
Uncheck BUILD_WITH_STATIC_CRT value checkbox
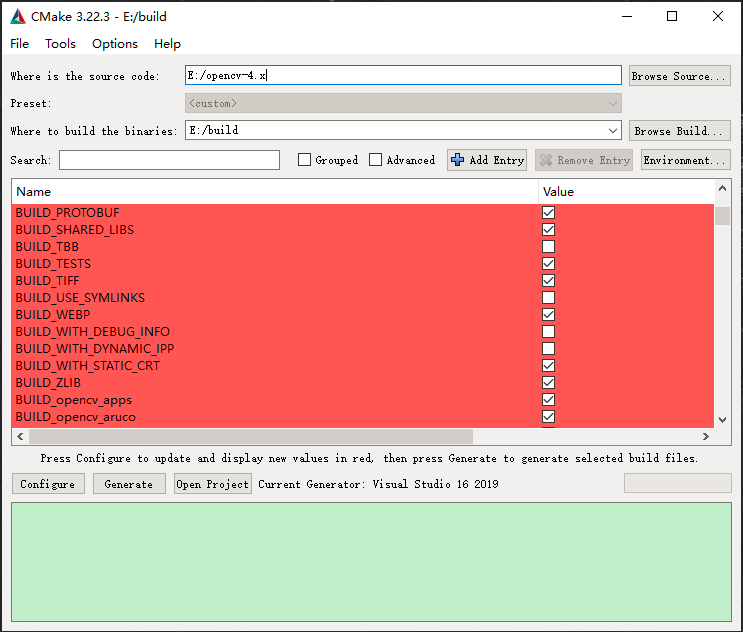pyautogui.click(x=548, y=366)
